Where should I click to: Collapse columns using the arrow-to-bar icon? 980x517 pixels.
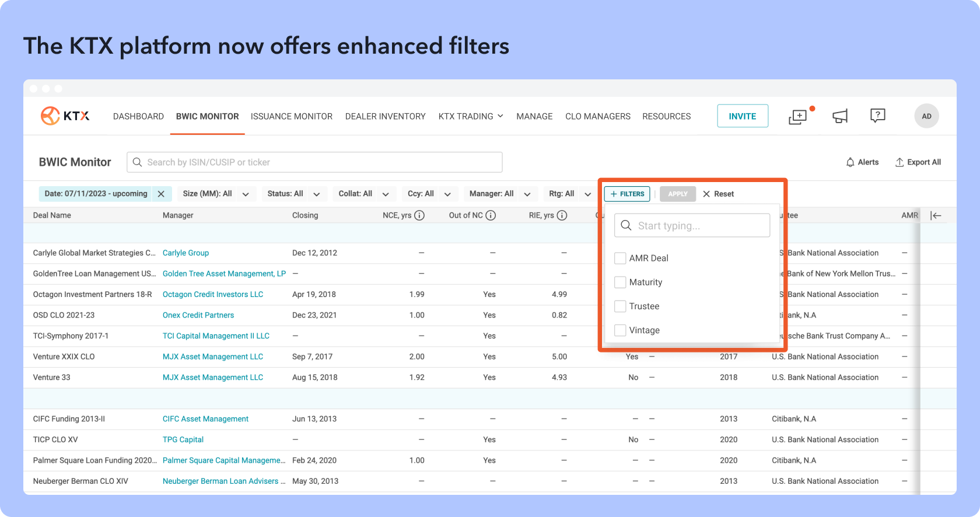pos(936,215)
